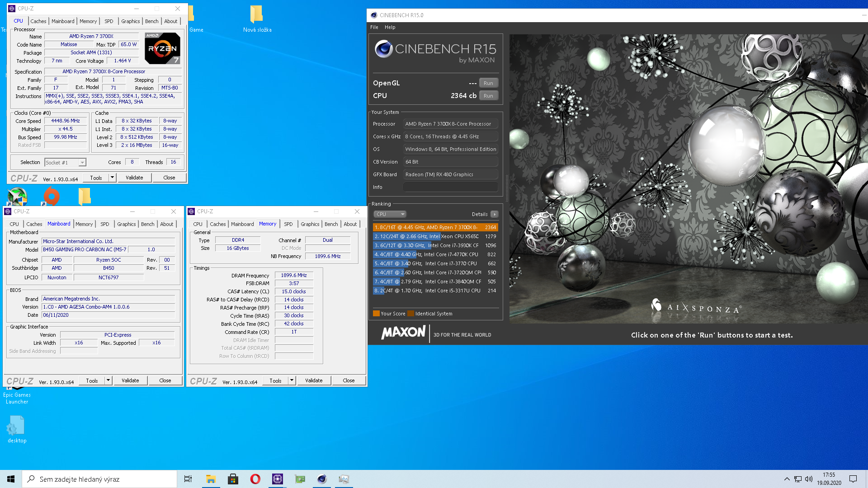Click the Origin launcher desktop icon
This screenshot has height=488, width=868.
pos(51,197)
